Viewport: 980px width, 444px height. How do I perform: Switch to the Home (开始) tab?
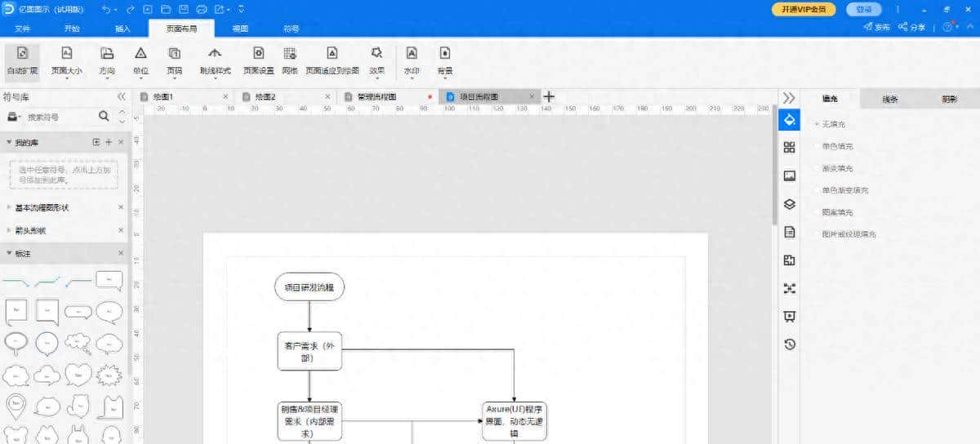(x=72, y=29)
